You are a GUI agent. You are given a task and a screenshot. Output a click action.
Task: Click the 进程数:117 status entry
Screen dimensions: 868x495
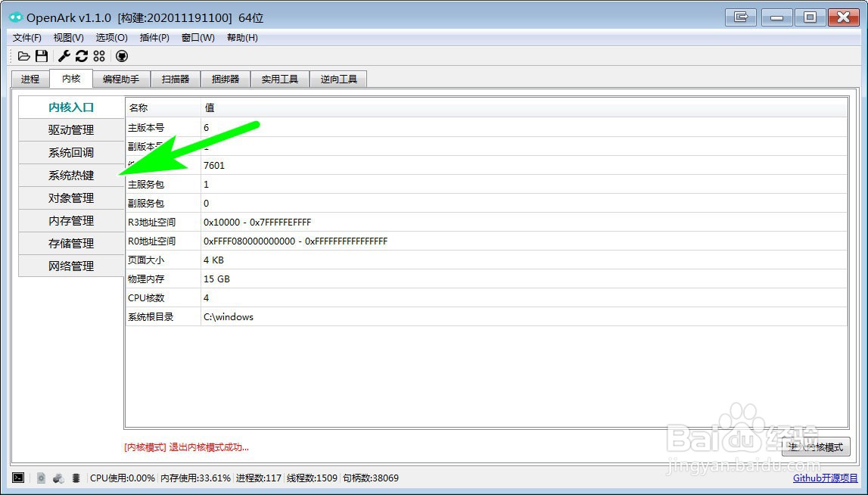point(259,478)
